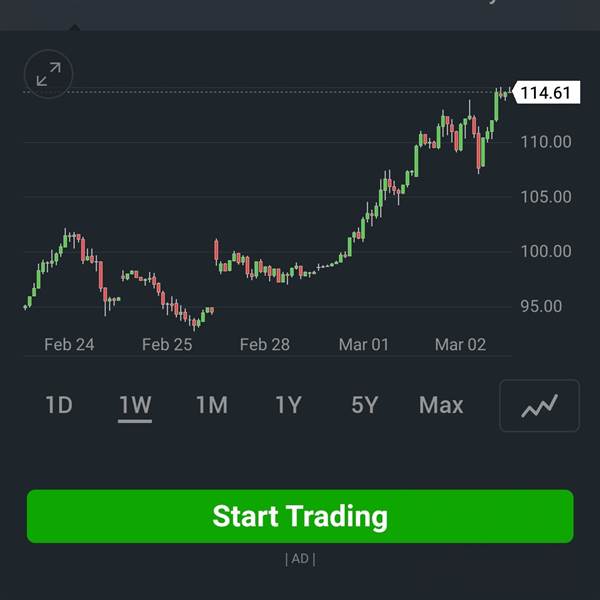Image resolution: width=600 pixels, height=600 pixels.
Task: Select the 1D time range
Action: coord(59,405)
